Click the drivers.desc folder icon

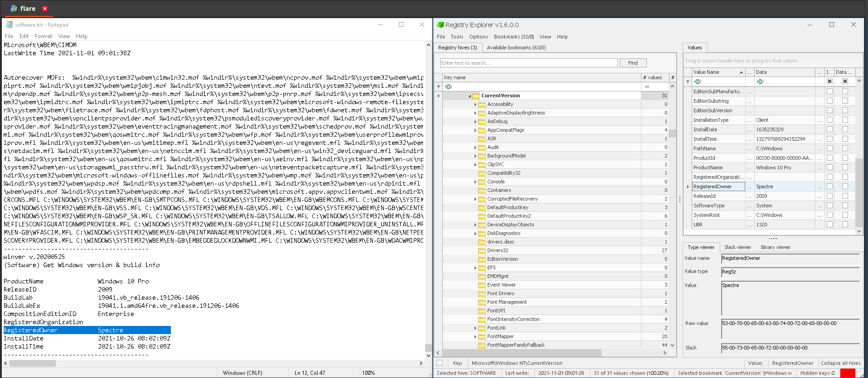pyautogui.click(x=482, y=242)
